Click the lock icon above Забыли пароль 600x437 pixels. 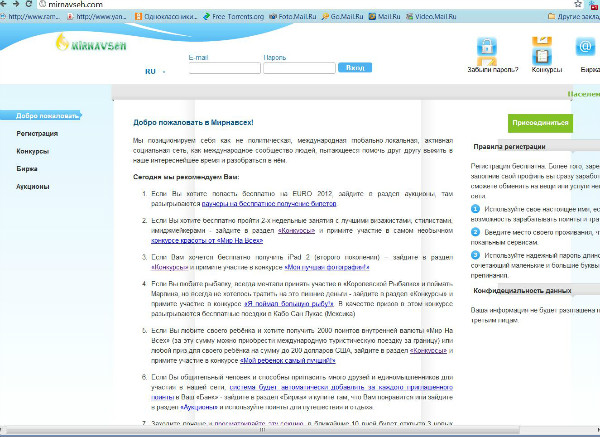coord(486,47)
